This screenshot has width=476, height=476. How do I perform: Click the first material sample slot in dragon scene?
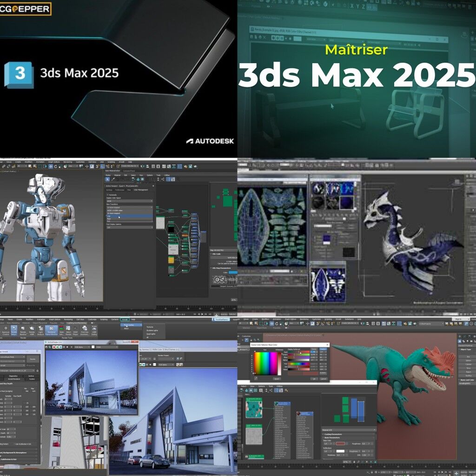(x=318, y=188)
